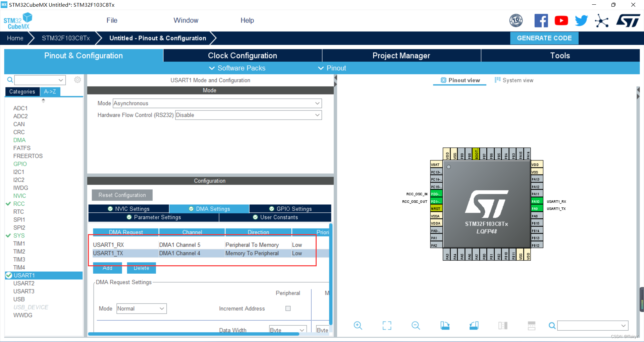Click the vertical scrollbar of the configuration panel

pos(331,274)
